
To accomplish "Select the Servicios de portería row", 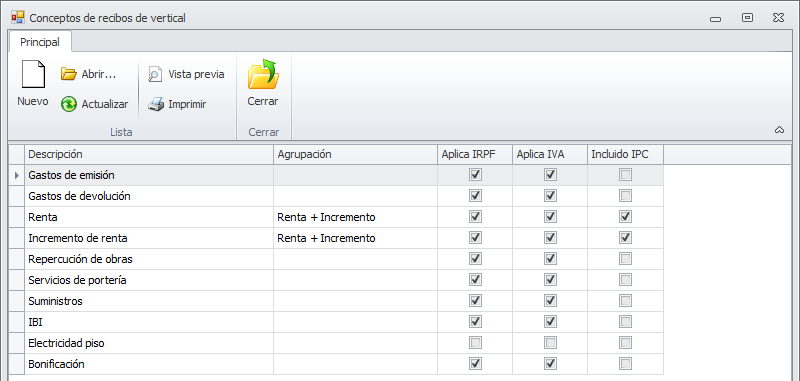I will pos(336,280).
